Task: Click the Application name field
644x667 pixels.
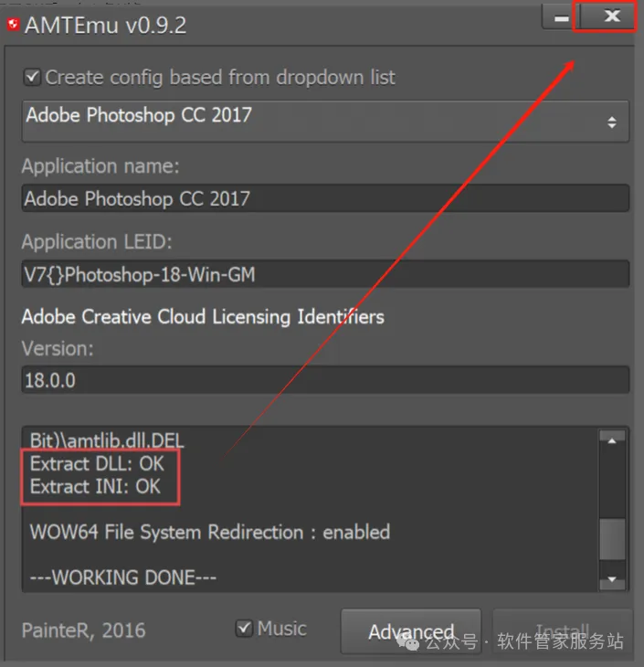Action: click(x=324, y=198)
